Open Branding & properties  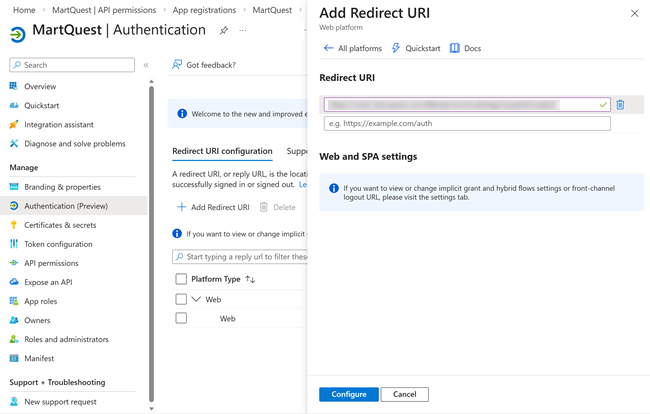coord(62,187)
